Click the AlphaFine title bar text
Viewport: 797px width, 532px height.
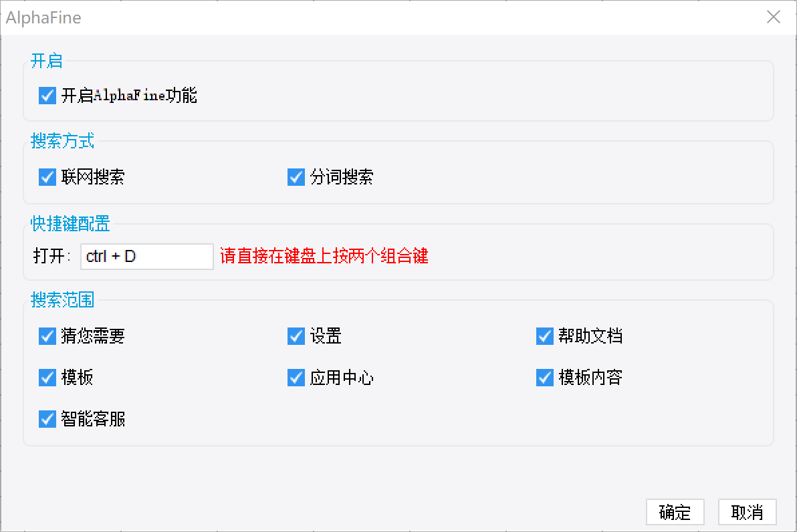pyautogui.click(x=43, y=17)
